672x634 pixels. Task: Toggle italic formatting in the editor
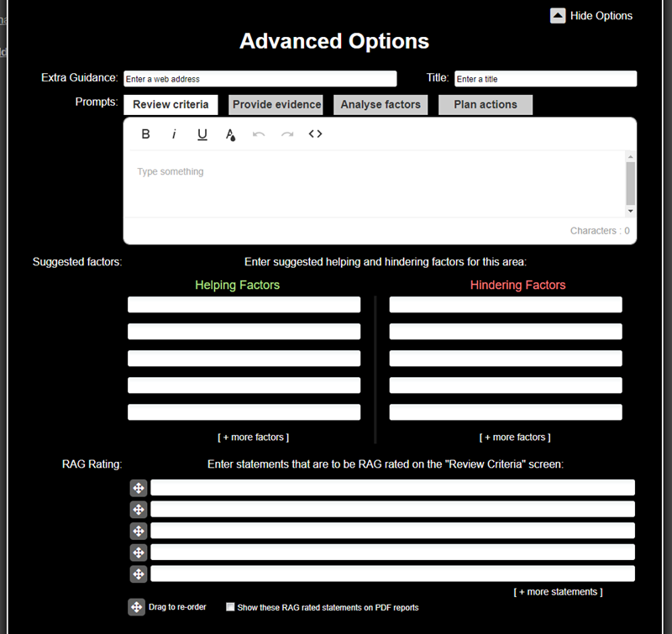[x=174, y=134]
